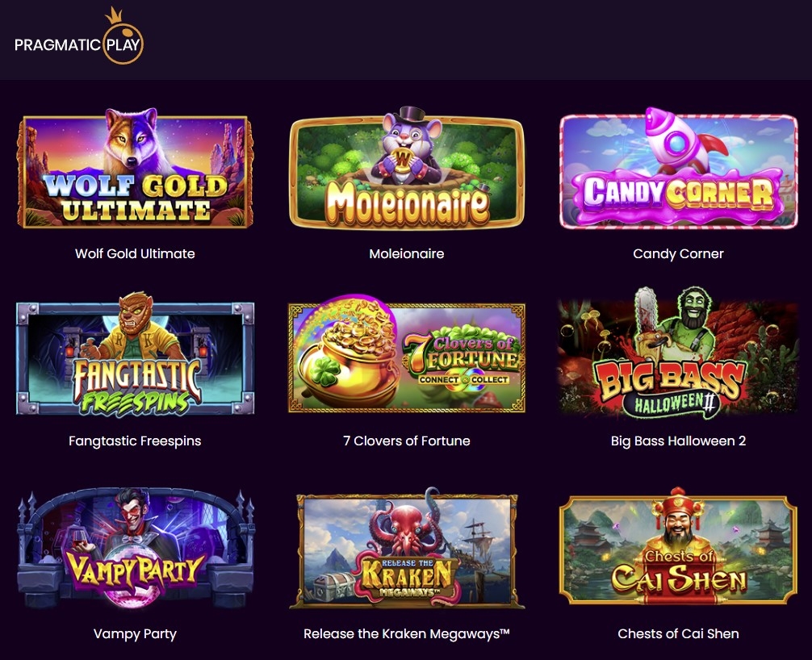Open the Vampy Party game thumbnail
The width and height of the screenshot is (812, 660).
pyautogui.click(x=135, y=548)
